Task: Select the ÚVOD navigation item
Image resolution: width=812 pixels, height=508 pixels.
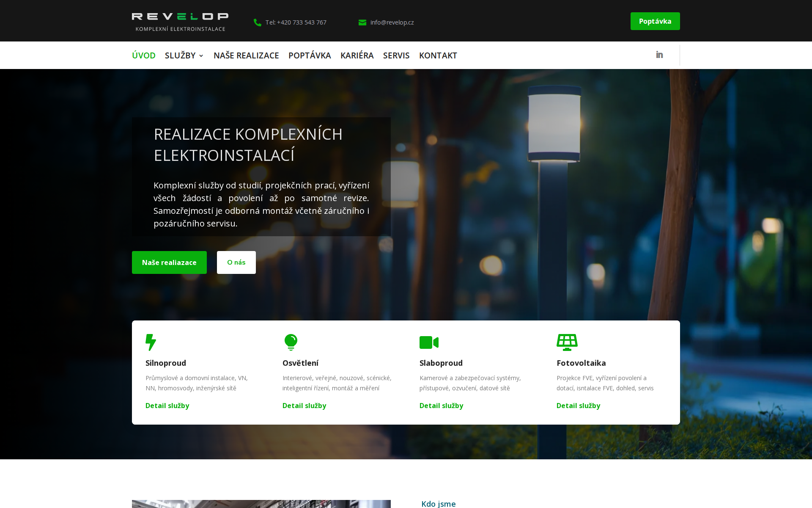Action: point(144,55)
